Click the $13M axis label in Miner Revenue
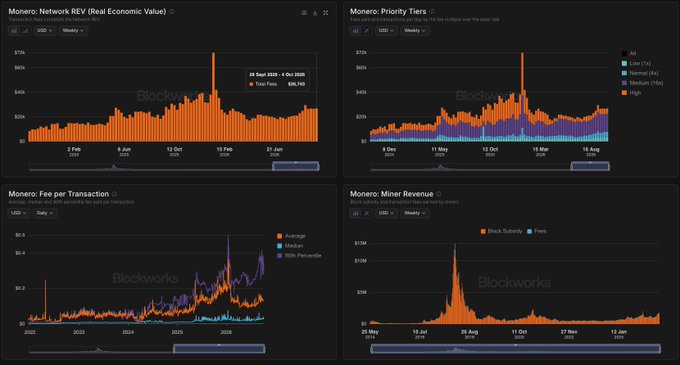 pos(360,244)
